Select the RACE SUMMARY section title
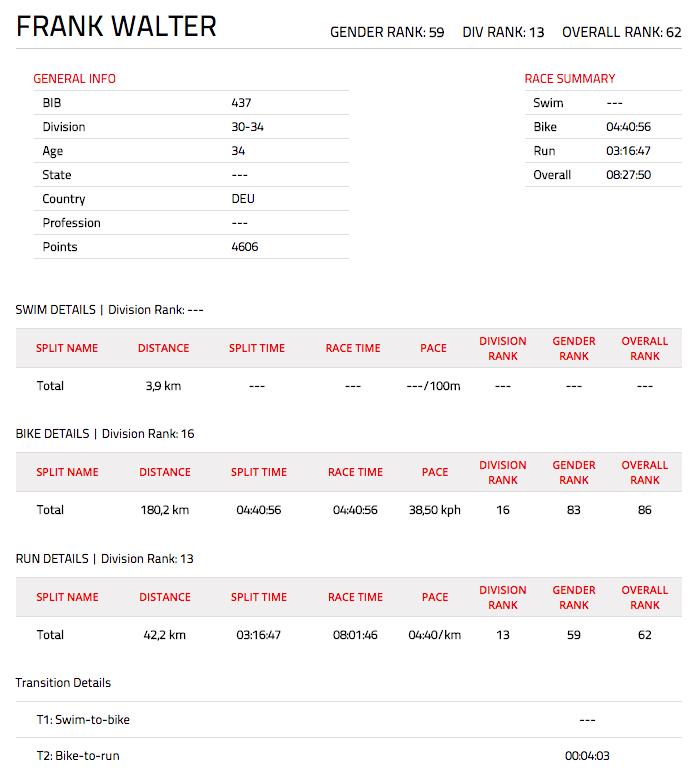 [570, 78]
